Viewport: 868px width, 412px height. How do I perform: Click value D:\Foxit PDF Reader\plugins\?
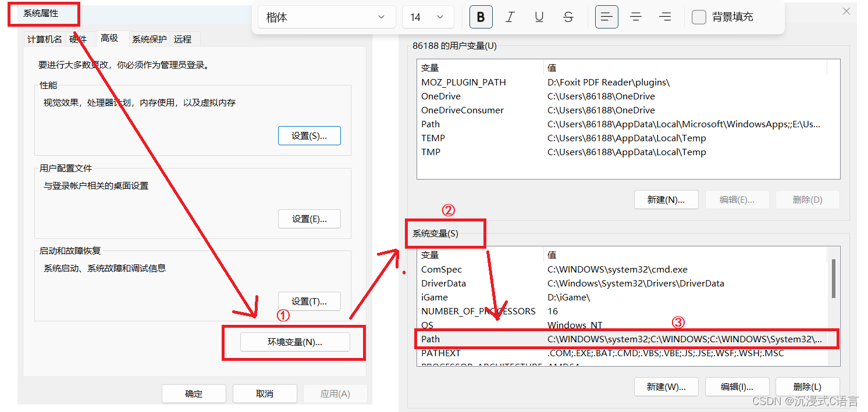coord(609,82)
